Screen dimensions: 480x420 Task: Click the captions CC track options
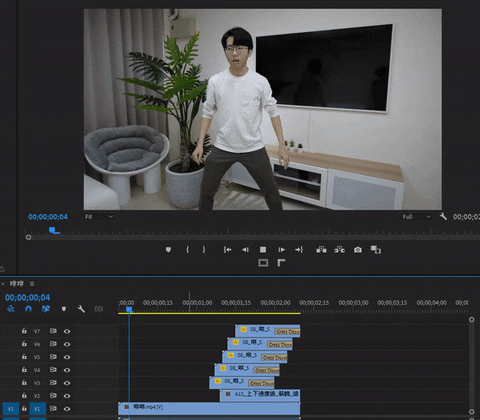tap(99, 309)
